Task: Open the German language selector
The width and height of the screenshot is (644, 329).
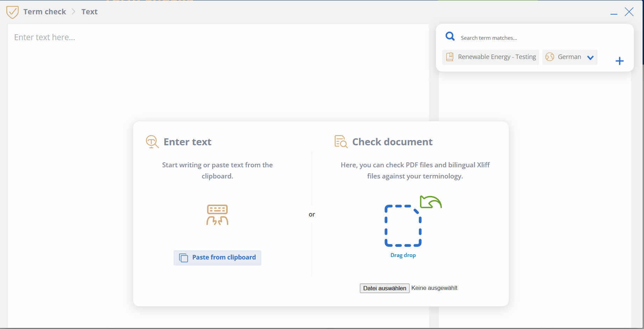Action: click(x=570, y=57)
